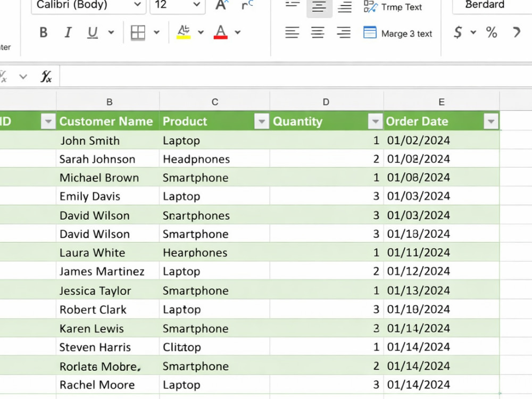Select cell Jessica Taylor

(x=108, y=290)
